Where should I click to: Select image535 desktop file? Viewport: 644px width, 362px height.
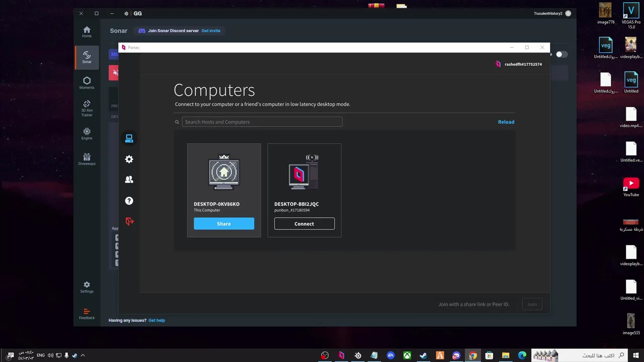coord(631,324)
